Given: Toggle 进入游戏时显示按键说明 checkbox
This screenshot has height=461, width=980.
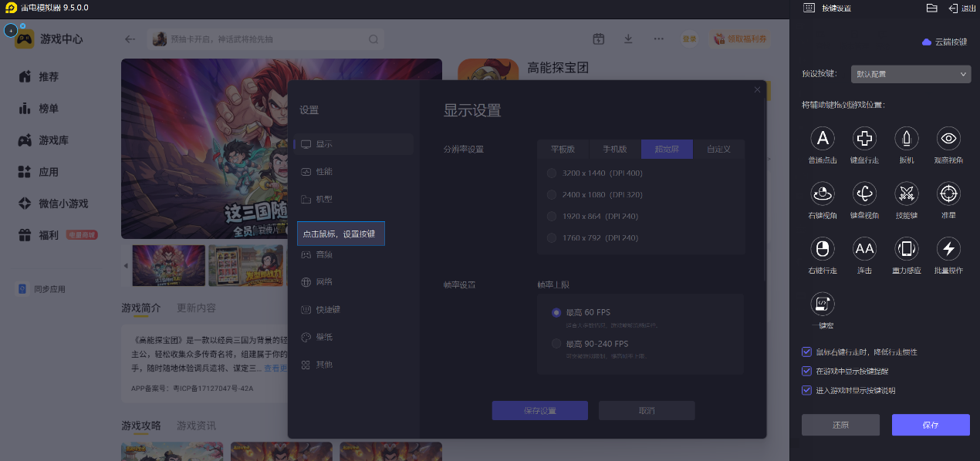Looking at the screenshot, I should point(806,390).
